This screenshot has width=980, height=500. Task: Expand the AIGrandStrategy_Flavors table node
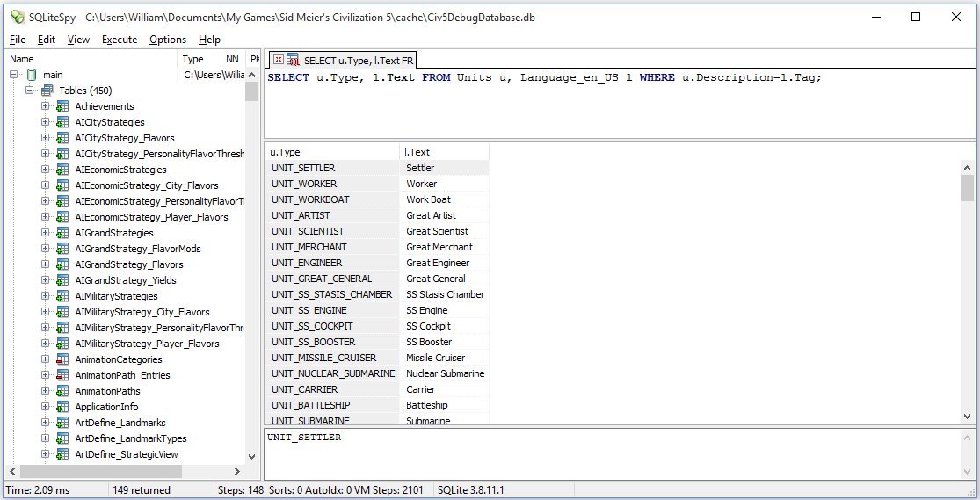45,264
